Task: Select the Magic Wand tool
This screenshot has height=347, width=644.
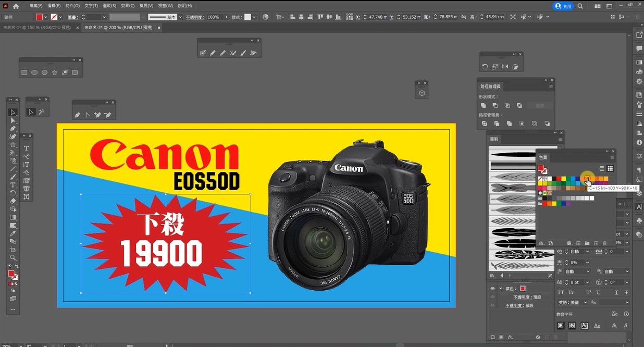Action: point(41,112)
